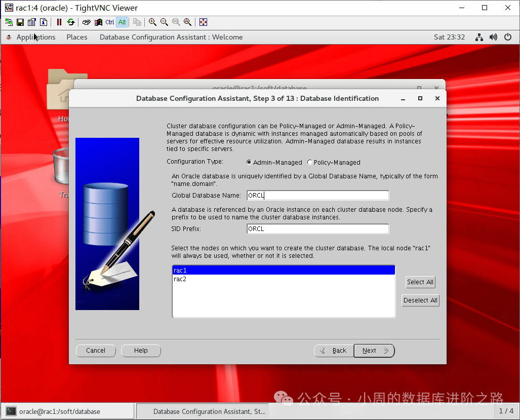This screenshot has width=520, height=420.
Task: Toggle the Ctrl key toolbar button
Action: (110, 22)
